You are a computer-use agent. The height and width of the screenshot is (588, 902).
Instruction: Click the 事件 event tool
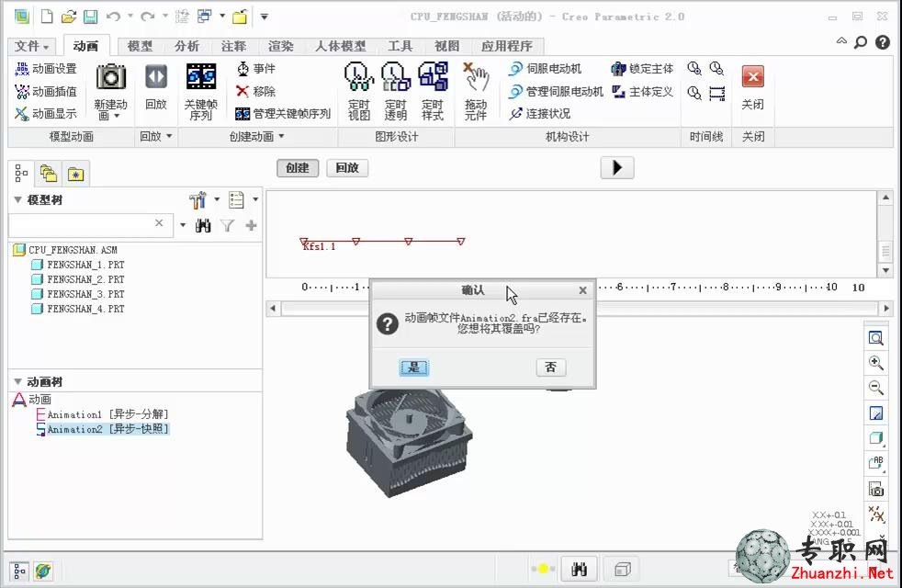pyautogui.click(x=256, y=69)
